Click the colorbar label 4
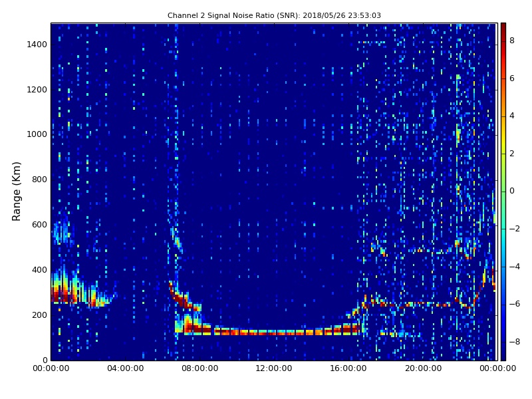The image size is (532, 399). [512, 116]
